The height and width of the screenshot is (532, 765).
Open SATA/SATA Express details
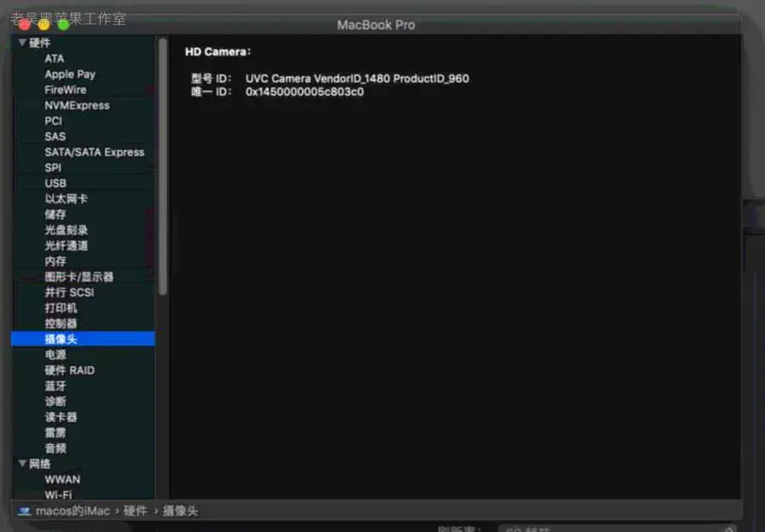click(94, 153)
